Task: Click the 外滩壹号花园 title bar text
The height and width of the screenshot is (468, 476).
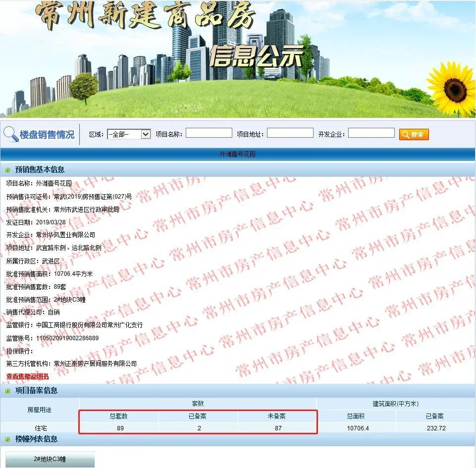Action: click(x=238, y=154)
